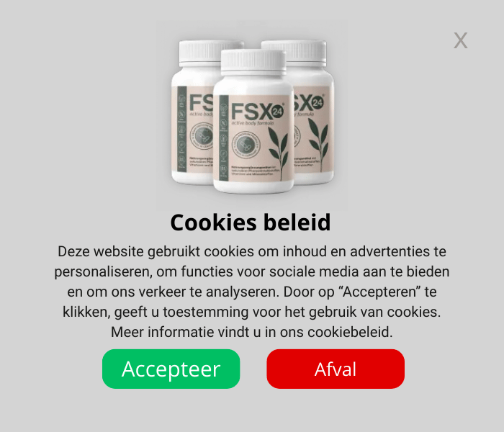Screen dimensions: 504x432
Task: Click the active body formula tagline
Action: pos(253,123)
